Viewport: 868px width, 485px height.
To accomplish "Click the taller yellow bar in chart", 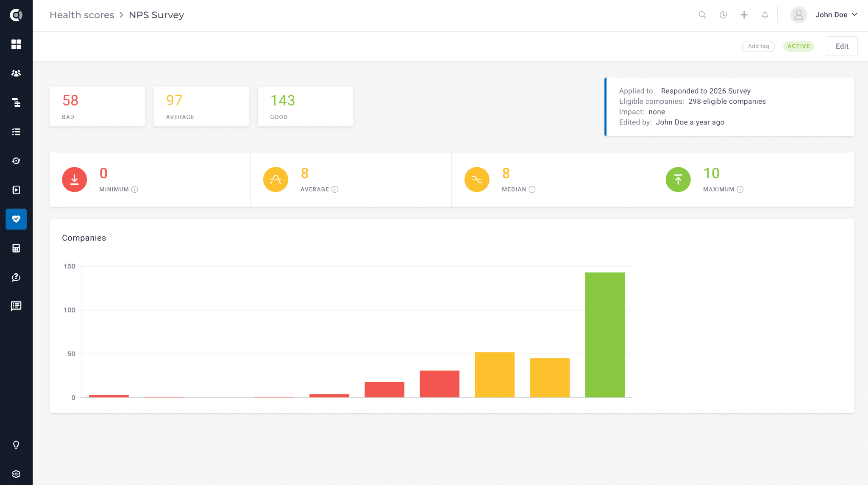I will click(x=495, y=374).
